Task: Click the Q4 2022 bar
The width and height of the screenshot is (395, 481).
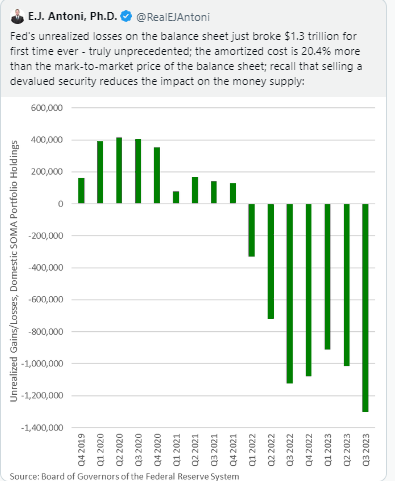Action: click(x=309, y=290)
